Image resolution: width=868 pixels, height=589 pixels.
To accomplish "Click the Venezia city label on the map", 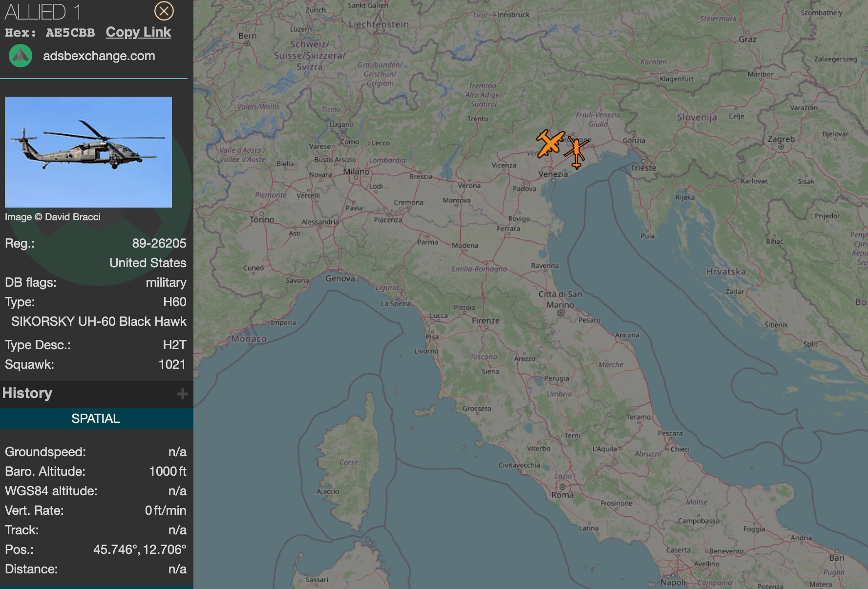I will (553, 174).
